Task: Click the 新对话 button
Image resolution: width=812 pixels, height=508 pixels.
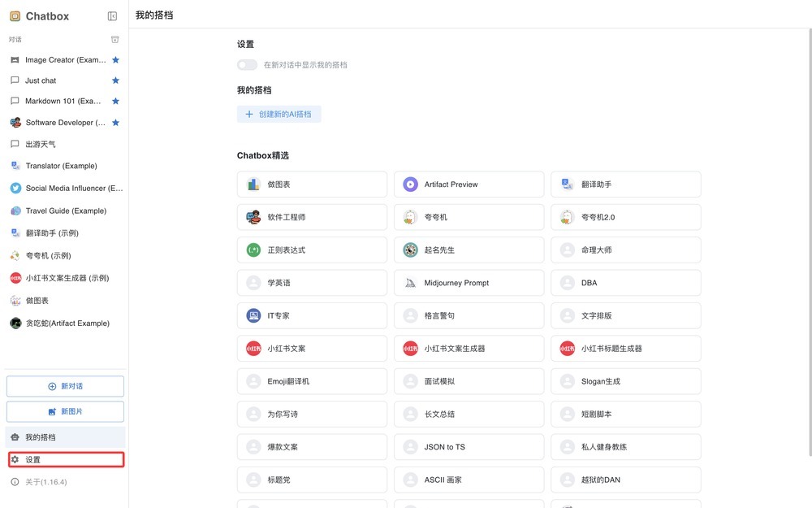Action: 66,386
